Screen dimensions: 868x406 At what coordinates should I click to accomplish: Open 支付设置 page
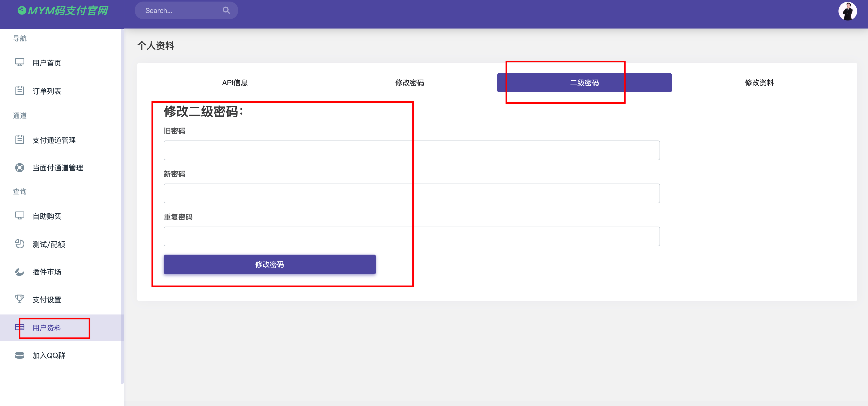[47, 300]
